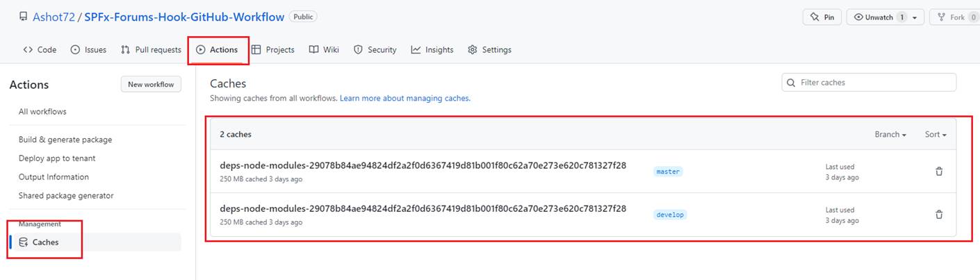Delete the master branch cache
Screen dimensions: 980x280
(x=939, y=172)
